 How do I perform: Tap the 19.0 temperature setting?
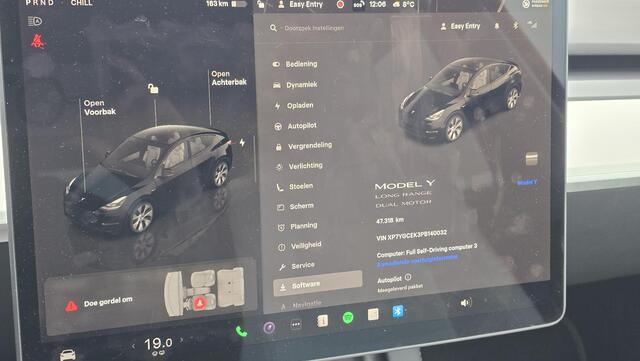(158, 344)
